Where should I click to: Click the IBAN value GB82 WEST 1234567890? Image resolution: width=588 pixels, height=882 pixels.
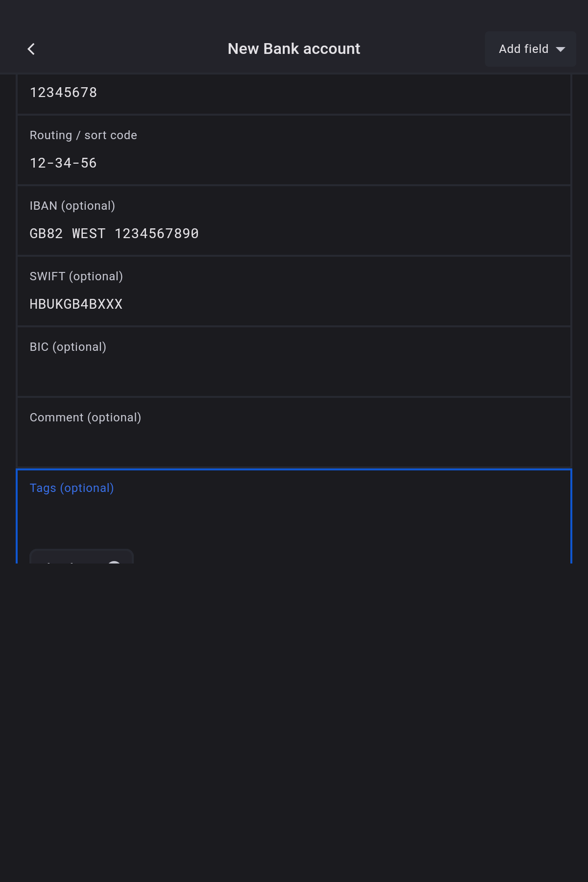coord(114,234)
